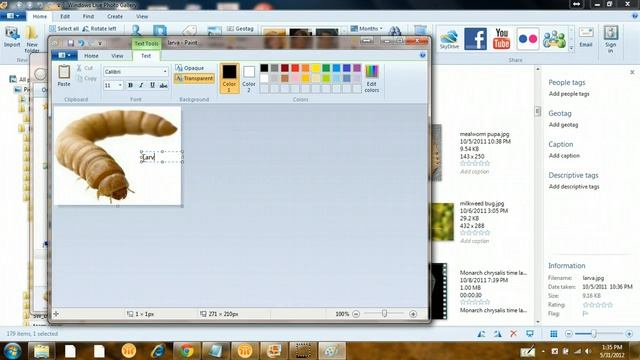Click inside the Larv text box on canvas

pos(162,157)
